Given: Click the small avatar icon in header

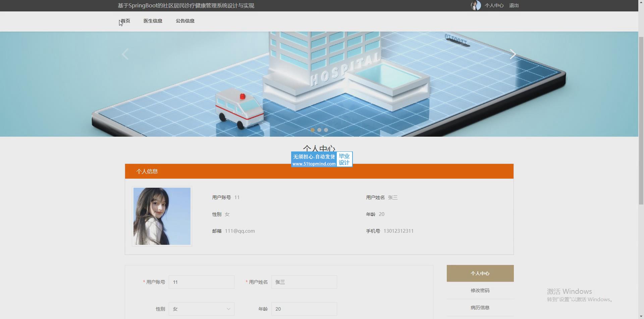Looking at the screenshot, I should coord(476,5).
